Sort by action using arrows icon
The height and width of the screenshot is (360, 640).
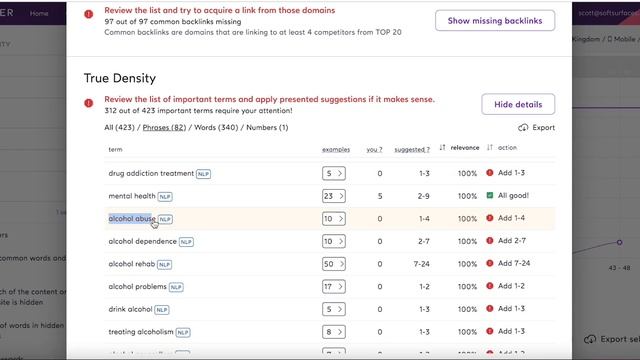tap(490, 147)
